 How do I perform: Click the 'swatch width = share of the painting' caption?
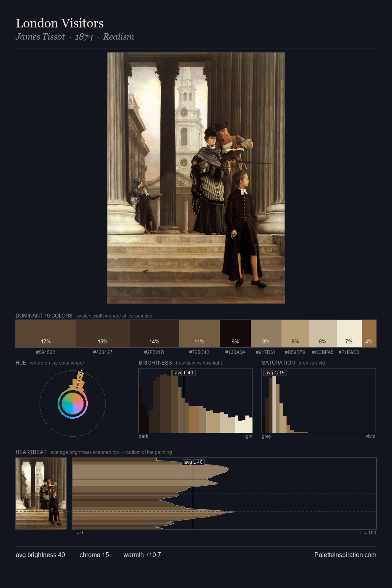click(114, 316)
